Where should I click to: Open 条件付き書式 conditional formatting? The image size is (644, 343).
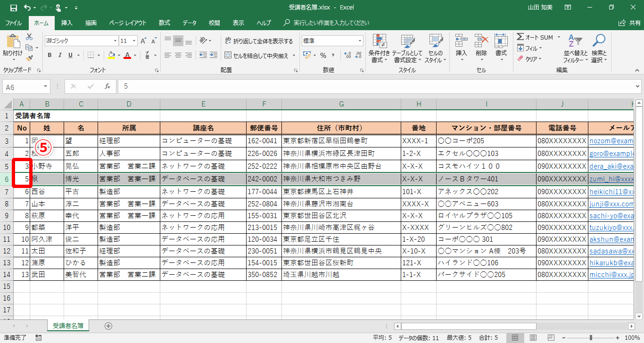click(379, 49)
